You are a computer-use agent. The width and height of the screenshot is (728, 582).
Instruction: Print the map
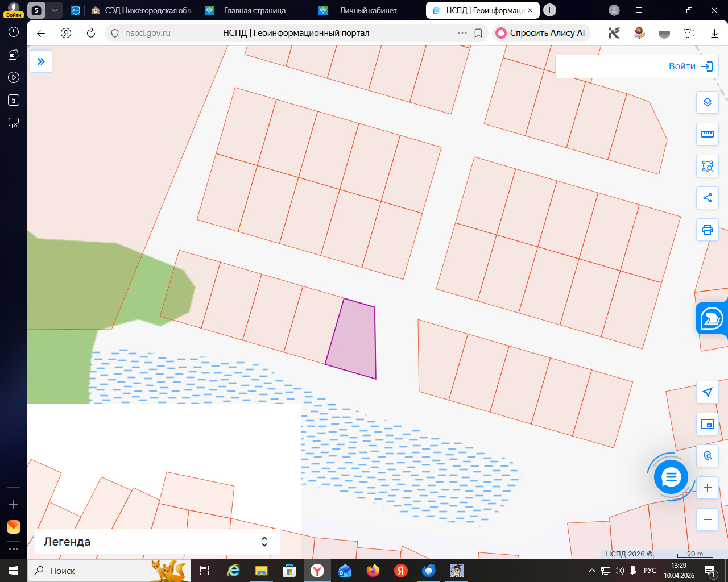point(708,230)
